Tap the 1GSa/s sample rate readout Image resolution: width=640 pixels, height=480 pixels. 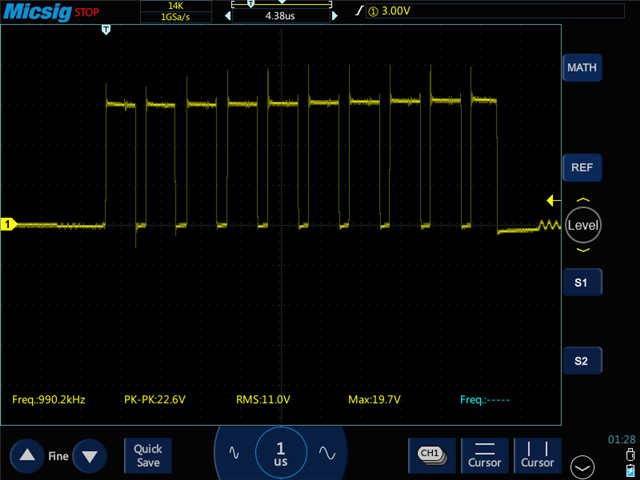pos(176,17)
